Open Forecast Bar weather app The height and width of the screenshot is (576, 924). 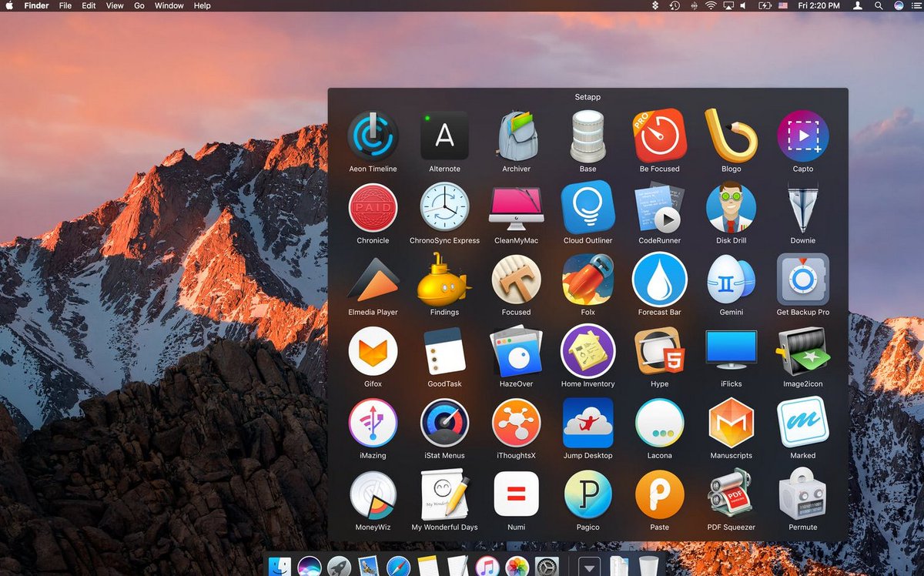(659, 279)
